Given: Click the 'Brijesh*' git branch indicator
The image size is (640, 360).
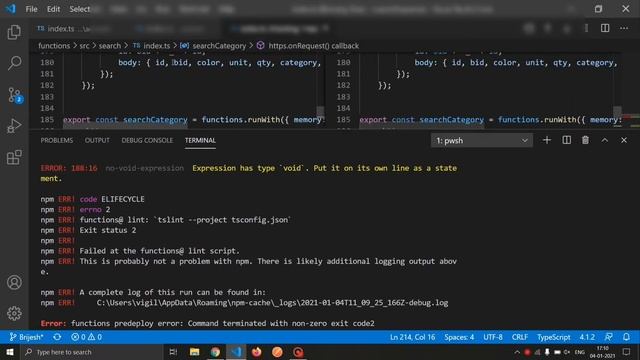Looking at the screenshot, I should tap(27, 337).
